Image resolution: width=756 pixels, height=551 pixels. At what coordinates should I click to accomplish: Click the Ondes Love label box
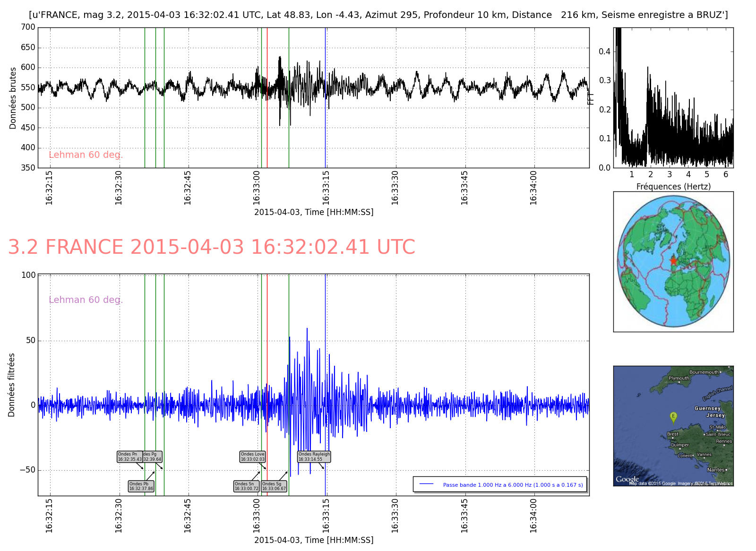[253, 456]
